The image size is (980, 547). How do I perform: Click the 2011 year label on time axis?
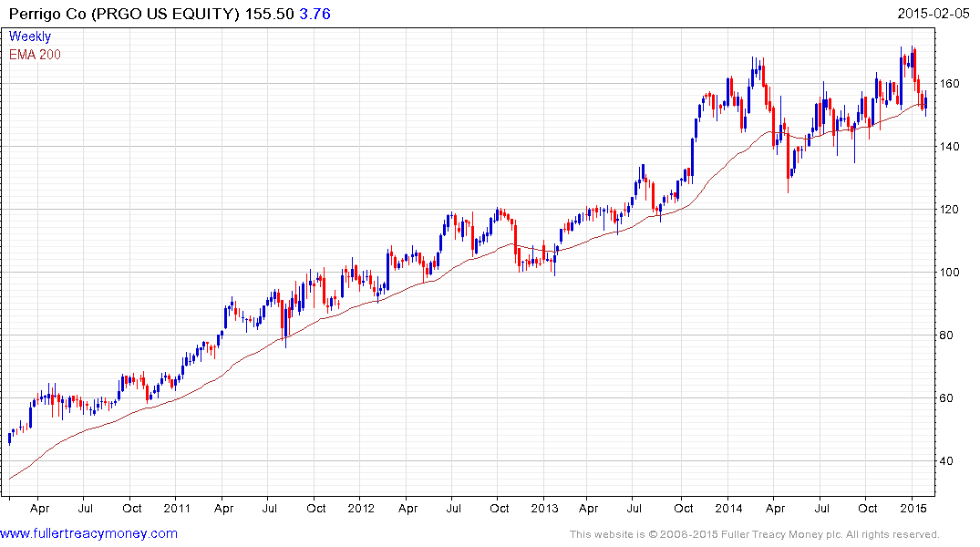pos(177,508)
